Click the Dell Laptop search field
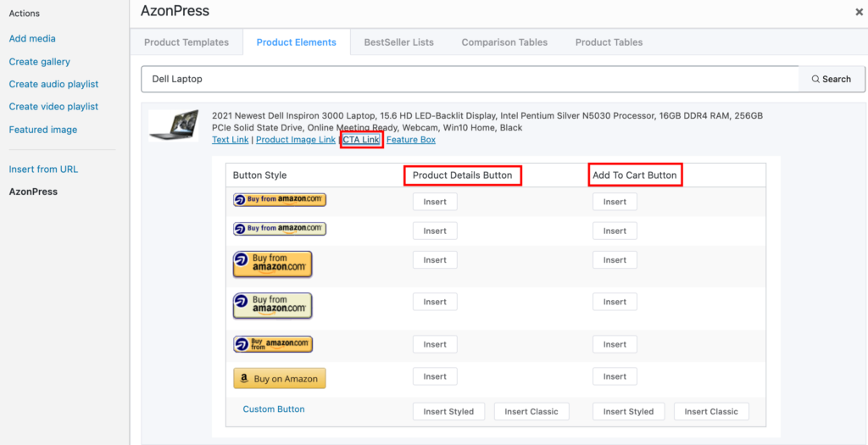Screen dimensions: 868x445 pyautogui.click(x=470, y=79)
